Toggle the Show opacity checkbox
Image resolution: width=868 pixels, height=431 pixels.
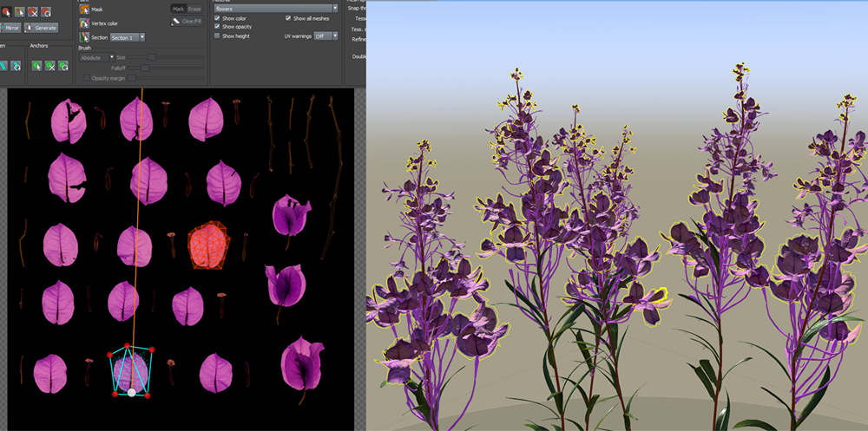pyautogui.click(x=218, y=27)
